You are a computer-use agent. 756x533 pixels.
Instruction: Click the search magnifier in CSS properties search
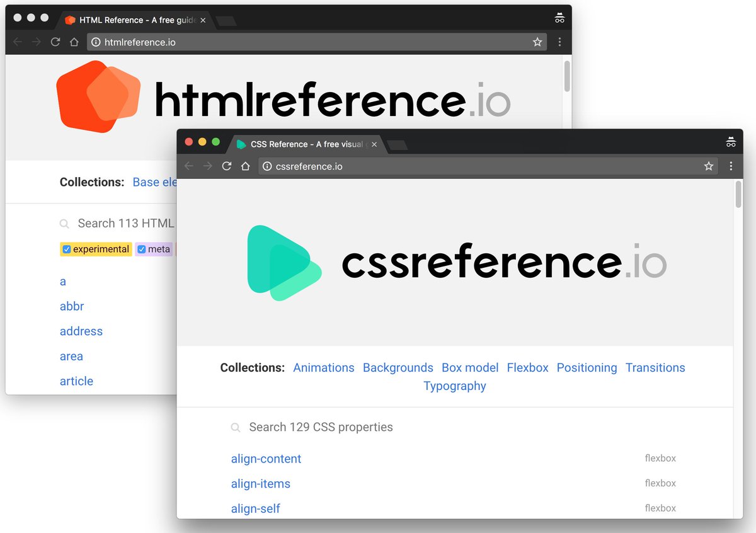click(236, 428)
